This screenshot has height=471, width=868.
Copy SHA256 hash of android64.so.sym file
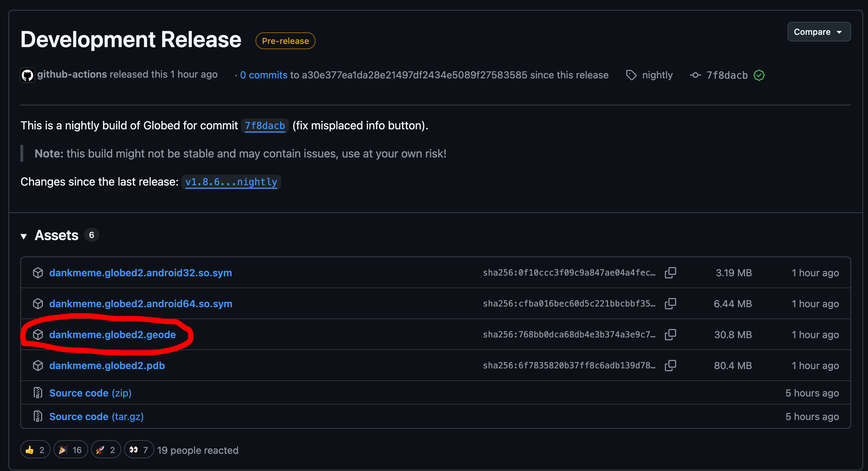(670, 304)
